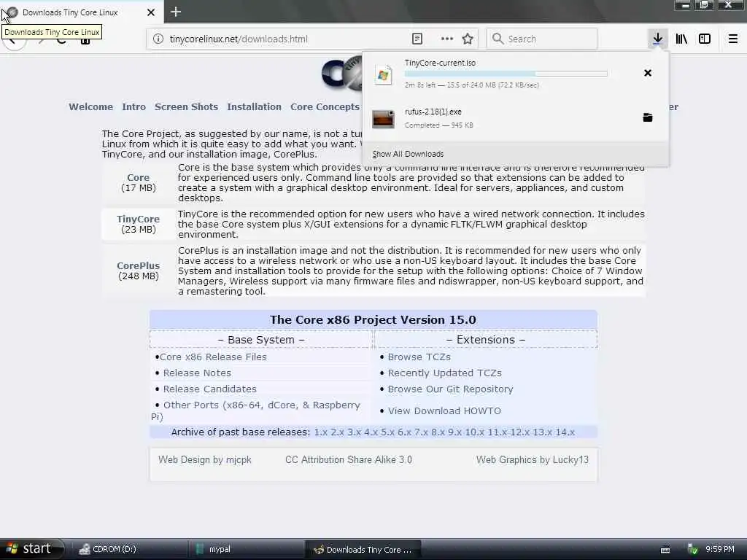This screenshot has width=747, height=560.
Task: Switch to Downloads Tiny Core taskbar button
Action: (363, 549)
